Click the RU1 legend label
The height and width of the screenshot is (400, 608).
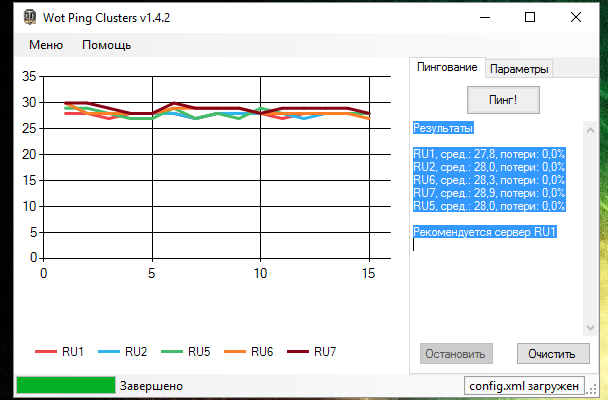tap(73, 352)
